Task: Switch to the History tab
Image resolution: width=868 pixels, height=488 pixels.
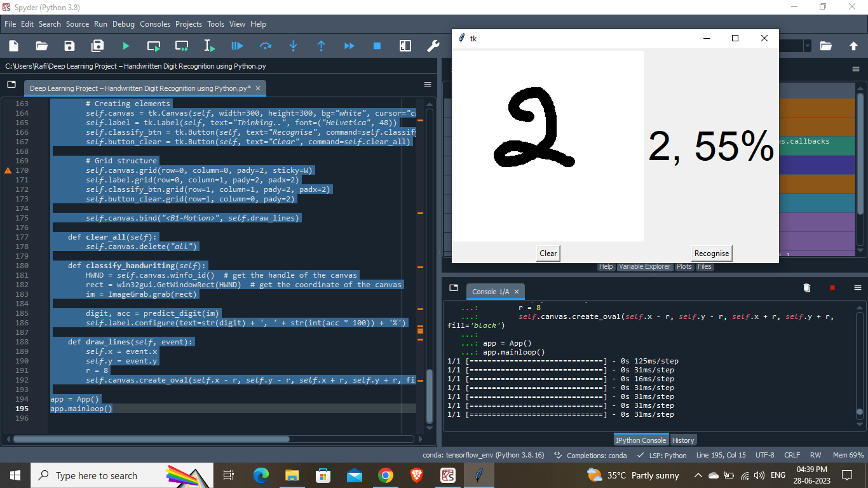Action: (683, 440)
